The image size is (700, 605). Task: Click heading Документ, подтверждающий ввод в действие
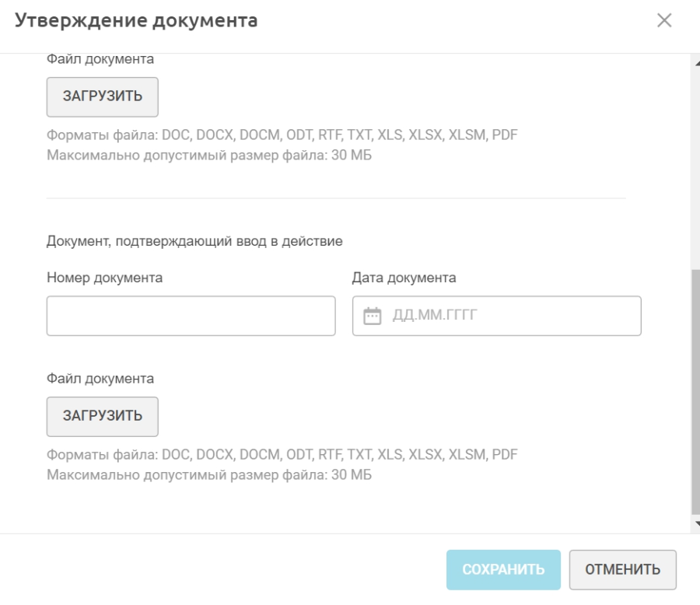(x=194, y=241)
